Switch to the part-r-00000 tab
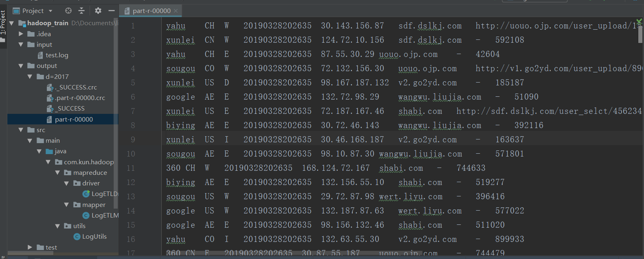Screen dimensions: 644x259 click(151, 11)
